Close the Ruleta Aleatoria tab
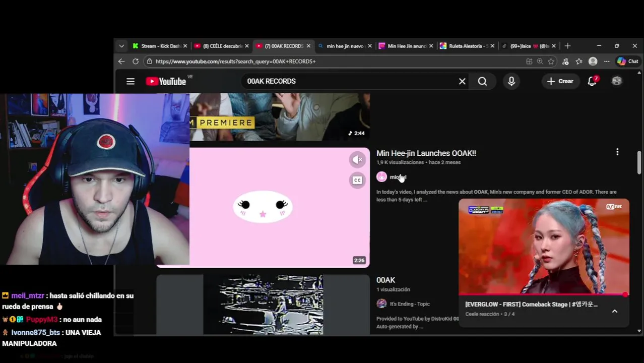Image resolution: width=644 pixels, height=363 pixels. pyautogui.click(x=492, y=46)
